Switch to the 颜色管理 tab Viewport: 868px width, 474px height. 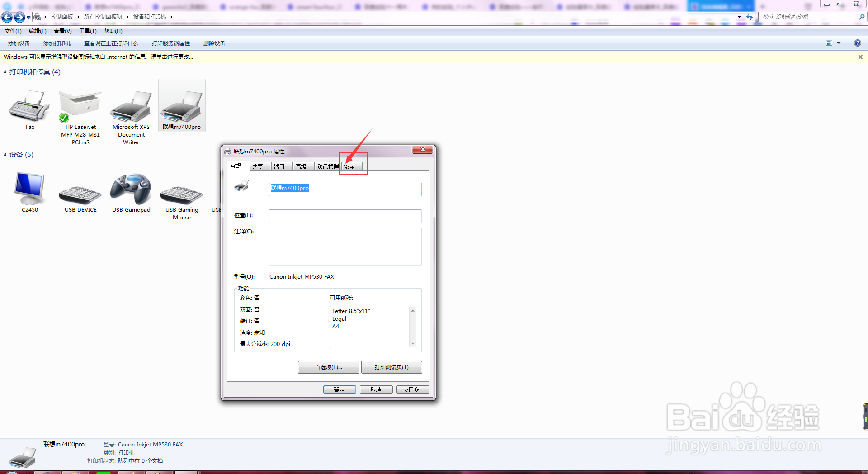tap(328, 166)
